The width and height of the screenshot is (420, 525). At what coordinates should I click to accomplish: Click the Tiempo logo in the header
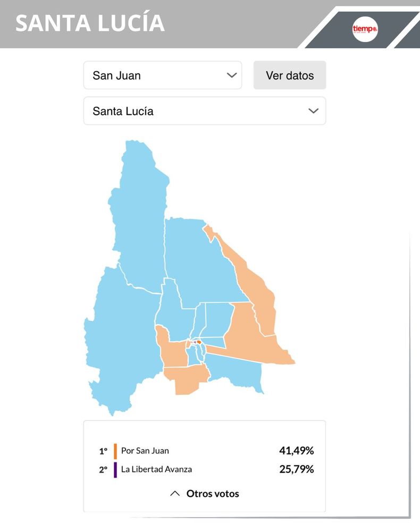[x=365, y=29]
